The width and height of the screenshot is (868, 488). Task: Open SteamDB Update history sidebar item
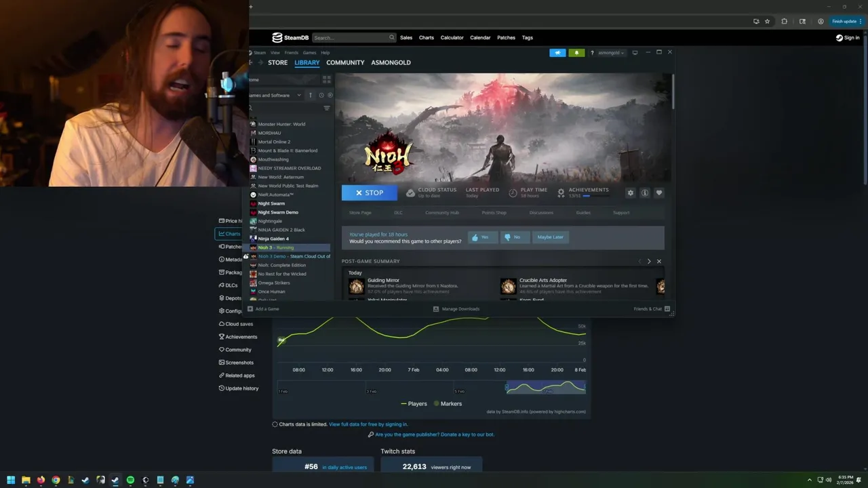(238, 388)
